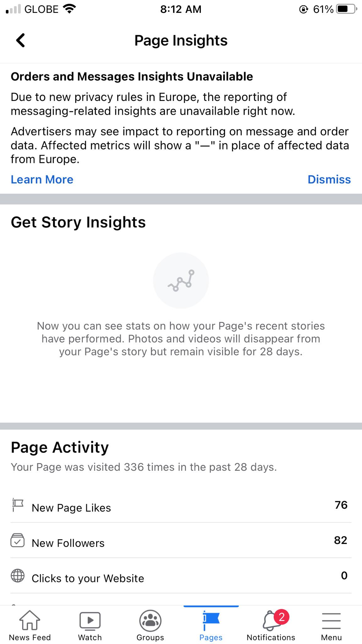Tap the Get Story Insights heading
This screenshot has width=362, height=644.
[x=78, y=222]
